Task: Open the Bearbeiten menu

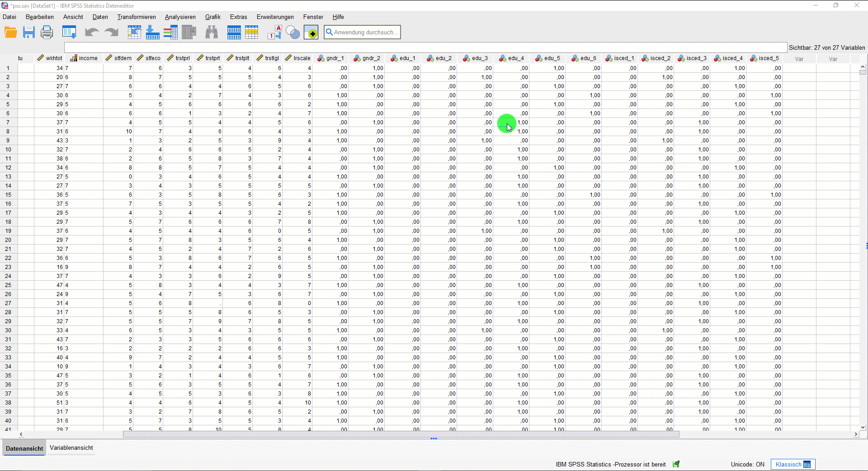Action: [x=40, y=17]
